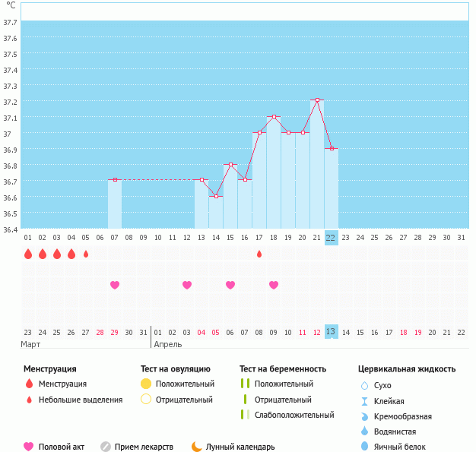Select the highlighted date 13 in April
This screenshot has width=476, height=452.
point(331,332)
